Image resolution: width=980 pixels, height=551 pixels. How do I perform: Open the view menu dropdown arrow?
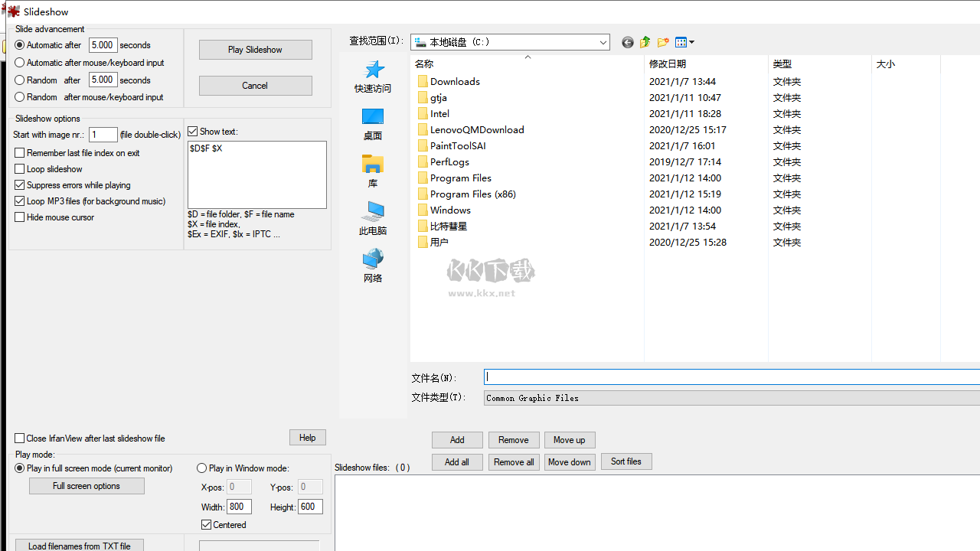pos(691,43)
